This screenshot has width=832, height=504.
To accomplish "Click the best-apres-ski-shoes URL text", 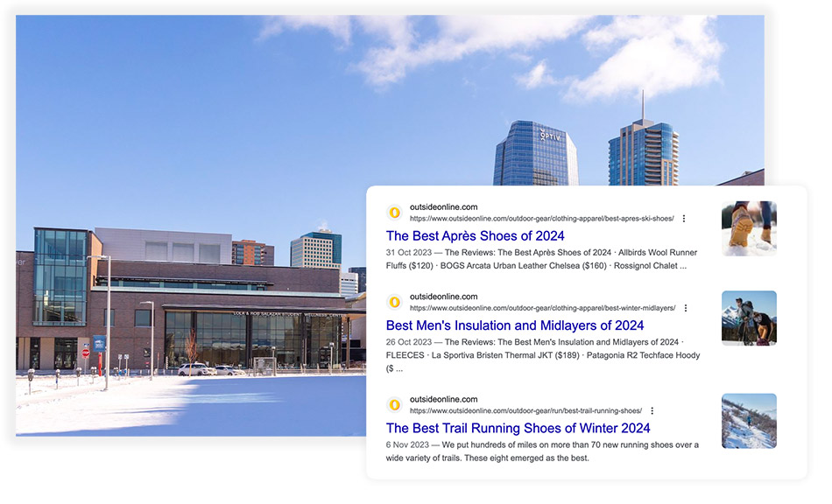I will (542, 219).
